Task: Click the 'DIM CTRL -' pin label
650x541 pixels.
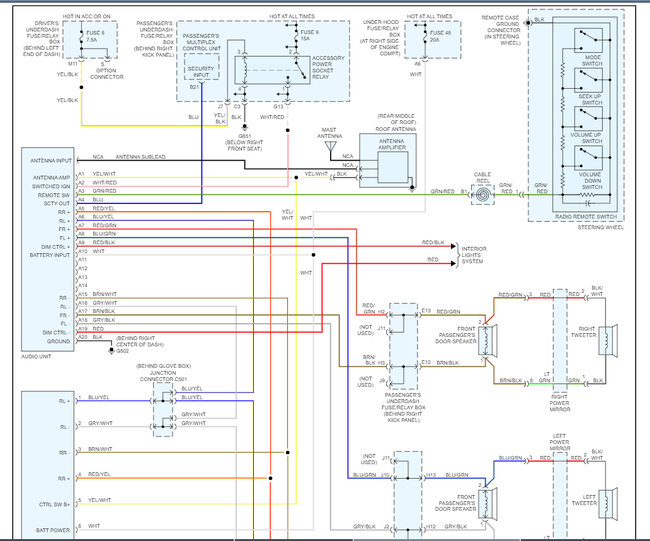Action: pyautogui.click(x=55, y=332)
